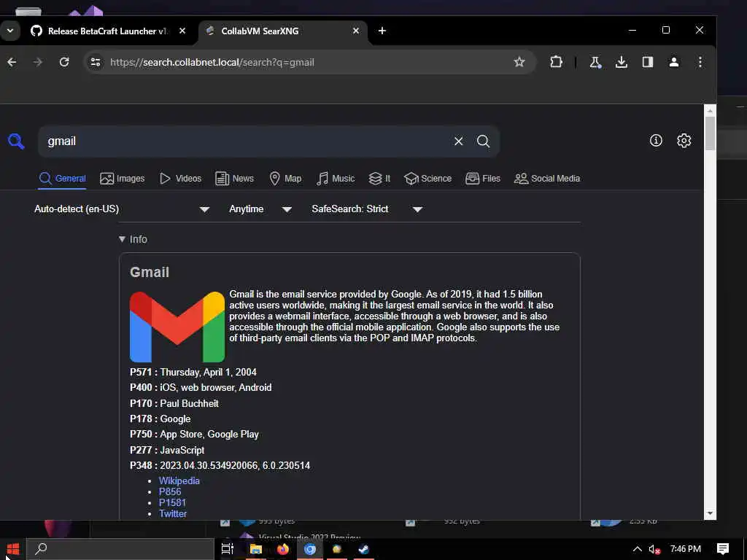This screenshot has height=560, width=747.
Task: Click the muted volume tray icon
Action: [x=654, y=549]
